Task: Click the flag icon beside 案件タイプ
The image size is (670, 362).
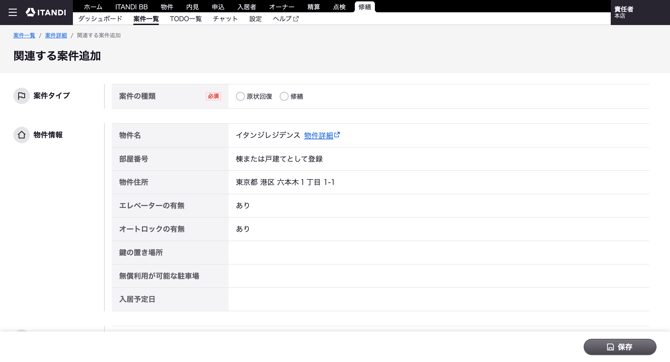Action: 21,96
